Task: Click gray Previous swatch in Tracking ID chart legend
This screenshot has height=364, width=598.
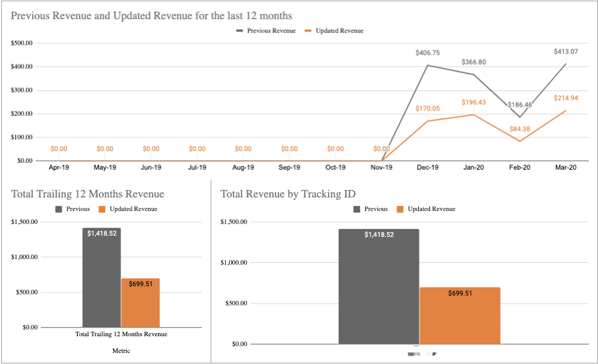Action: coord(358,209)
